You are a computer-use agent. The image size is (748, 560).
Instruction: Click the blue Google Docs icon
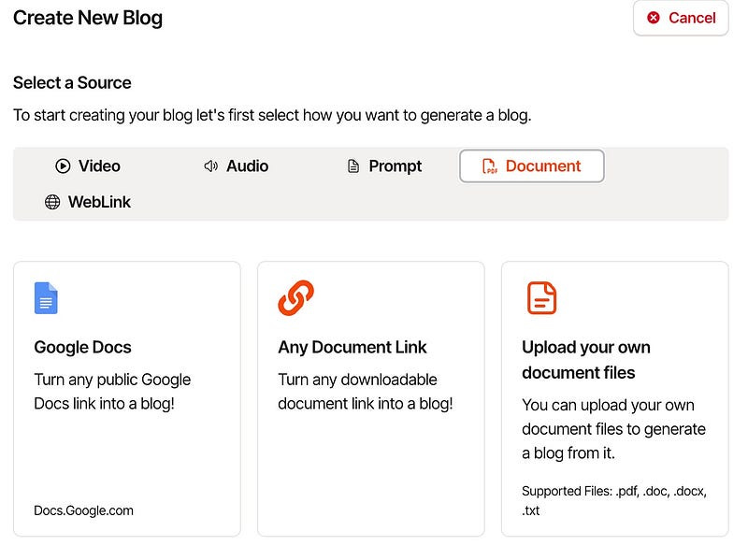click(46, 298)
